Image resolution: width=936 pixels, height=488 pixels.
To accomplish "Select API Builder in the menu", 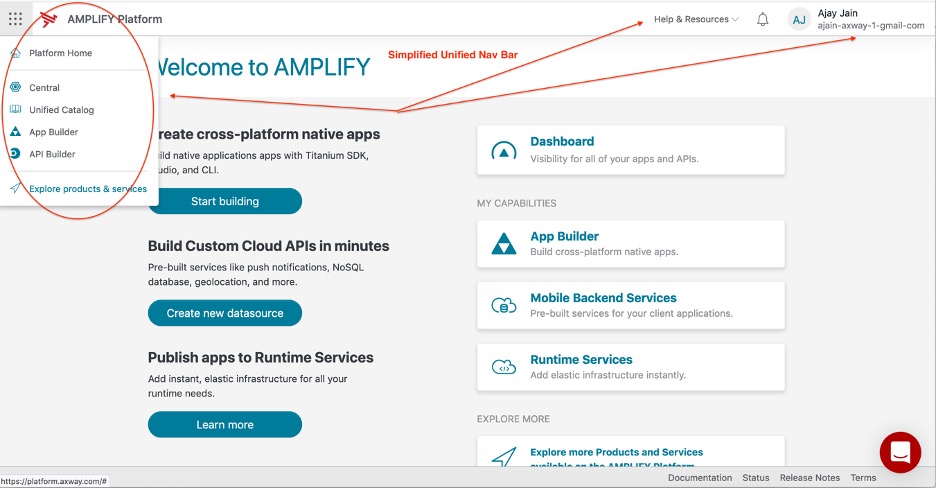I will coord(52,154).
